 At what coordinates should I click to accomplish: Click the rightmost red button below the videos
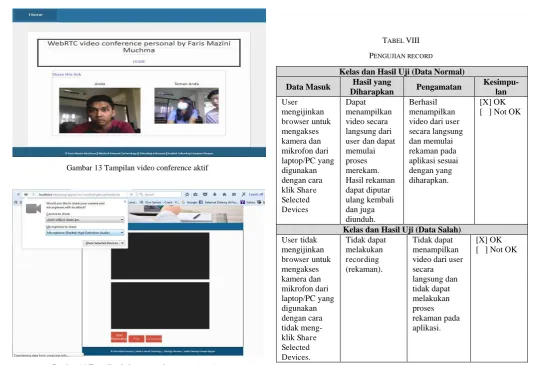[154, 339]
